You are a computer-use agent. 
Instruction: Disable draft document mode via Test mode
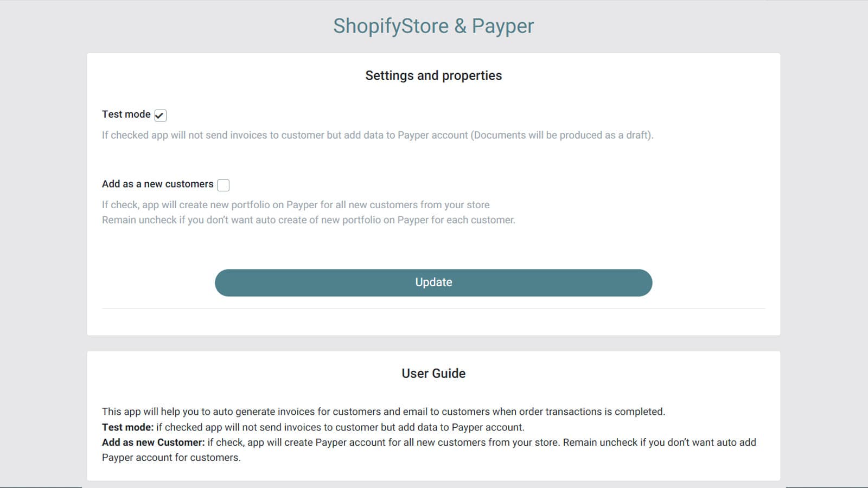(160, 115)
